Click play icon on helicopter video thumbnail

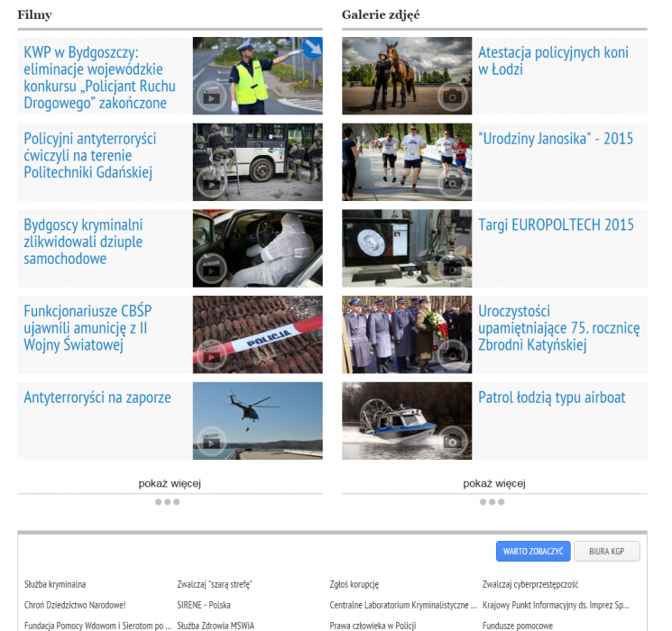click(210, 442)
